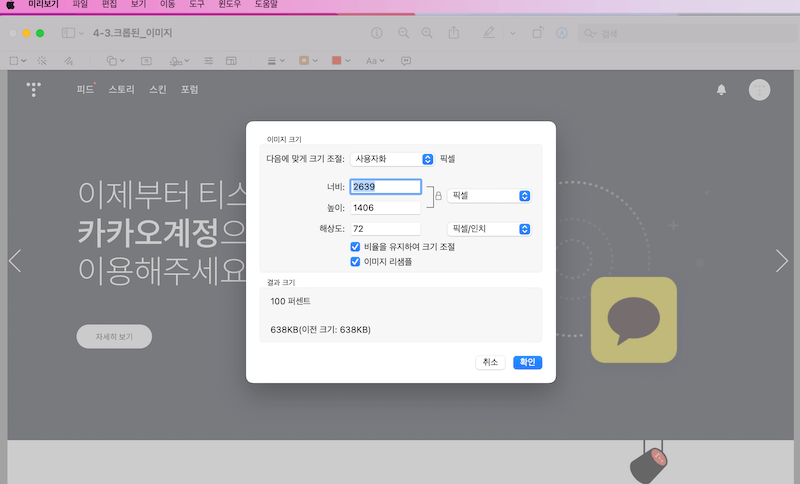Open the 보기 menu
This screenshot has height=484, width=800.
pos(138,4)
